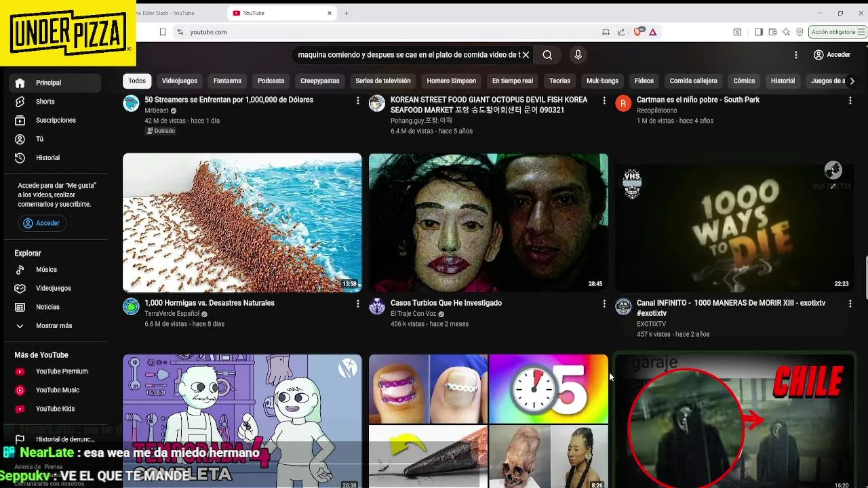Click the Acceder button in sidebar
Screen dimensions: 868x488
(x=42, y=223)
